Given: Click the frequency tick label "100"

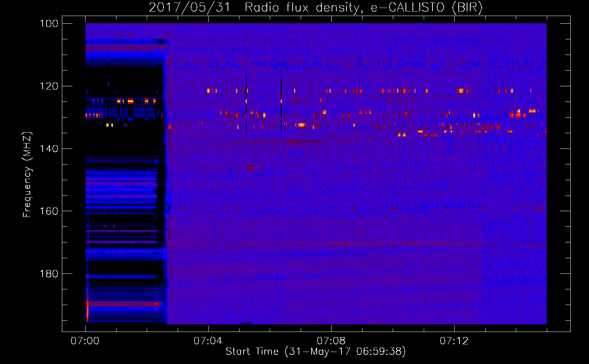Looking at the screenshot, I should click(x=49, y=24).
